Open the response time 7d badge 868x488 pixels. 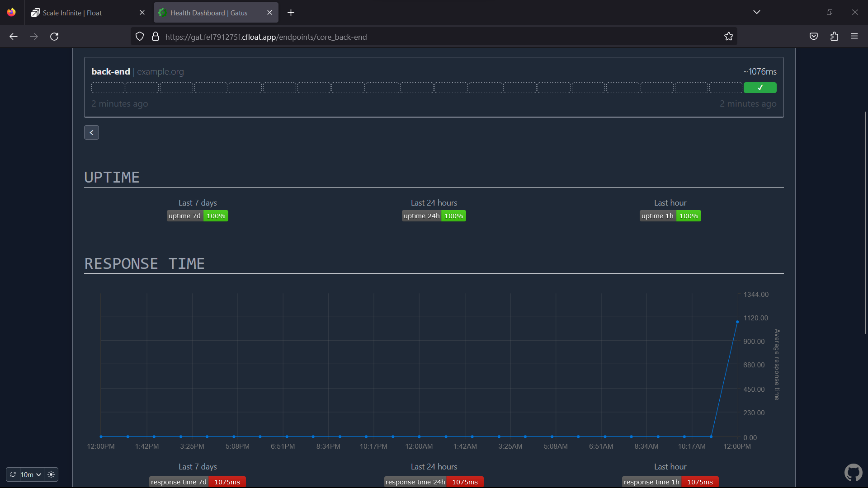(x=198, y=482)
